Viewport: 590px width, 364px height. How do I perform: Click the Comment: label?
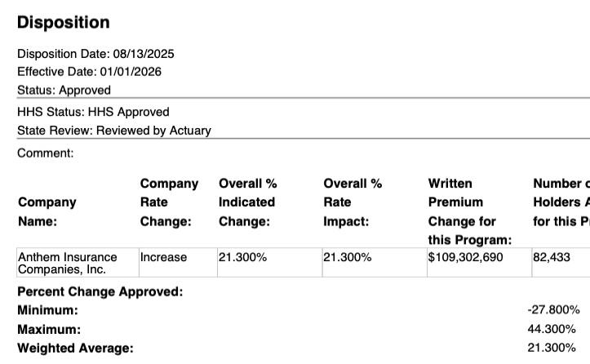[x=45, y=153]
